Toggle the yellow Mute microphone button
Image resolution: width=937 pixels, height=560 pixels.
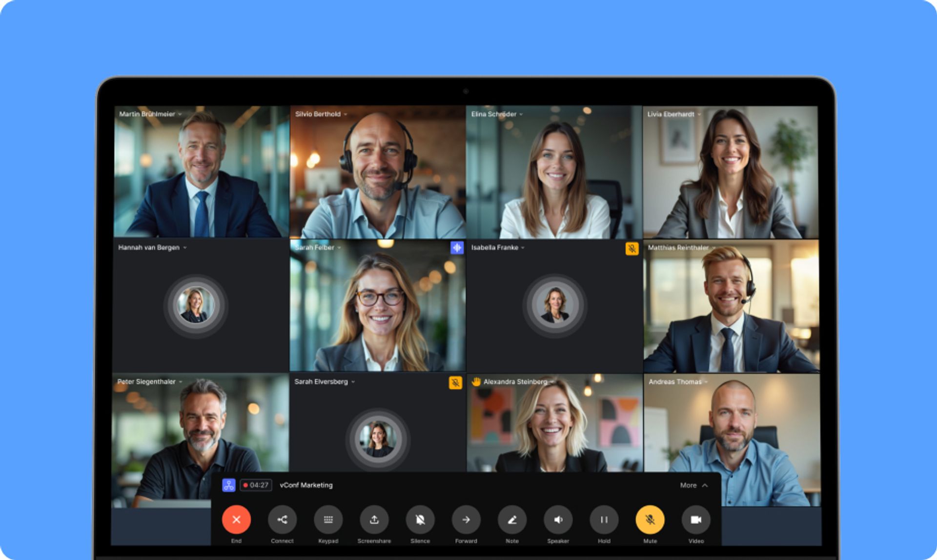point(650,520)
